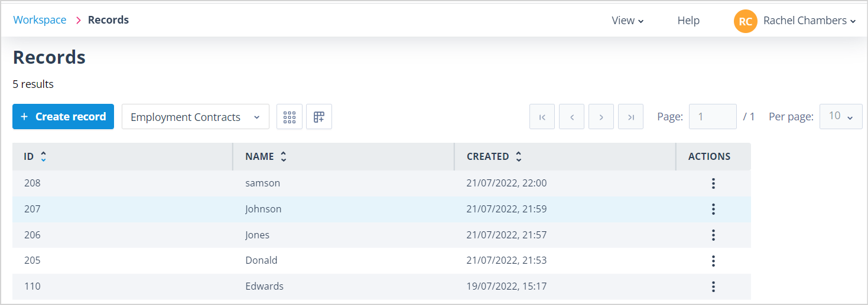Click the RC user avatar
The width and height of the screenshot is (868, 305).
(745, 21)
